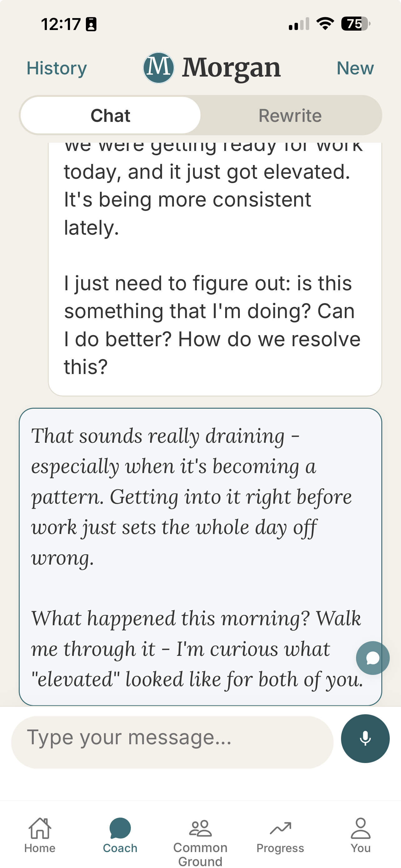Tap the microphone button for voice input
401x868 pixels.
pyautogui.click(x=365, y=738)
